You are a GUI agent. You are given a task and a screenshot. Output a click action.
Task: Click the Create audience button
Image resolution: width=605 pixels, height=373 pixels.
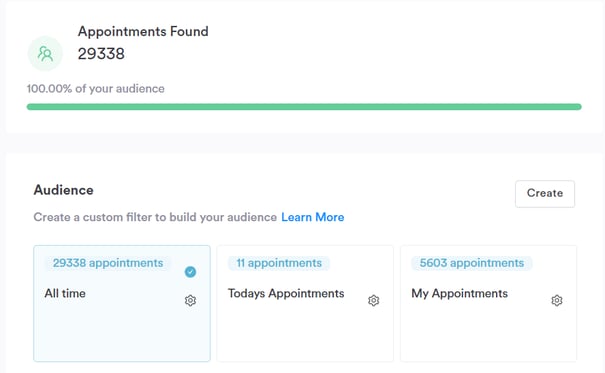[x=545, y=194]
